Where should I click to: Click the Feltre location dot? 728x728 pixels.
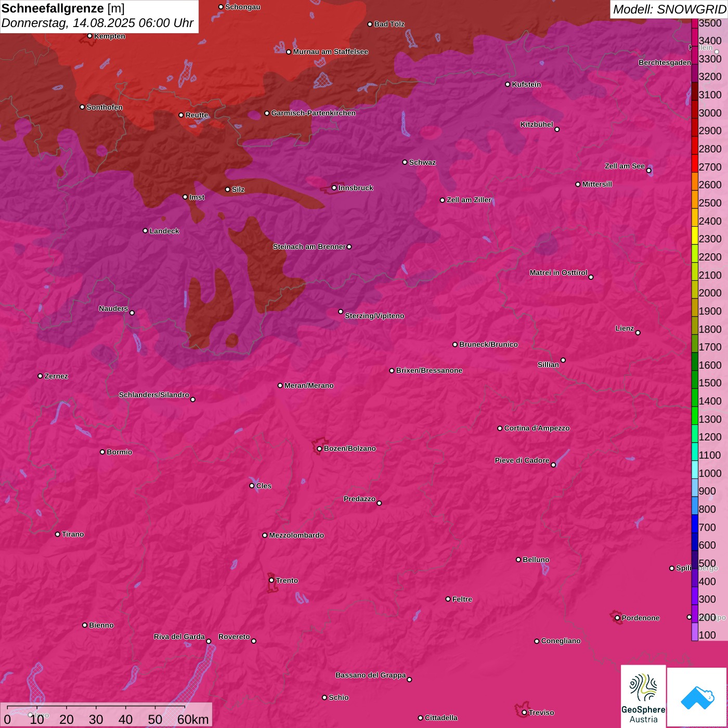(x=448, y=599)
